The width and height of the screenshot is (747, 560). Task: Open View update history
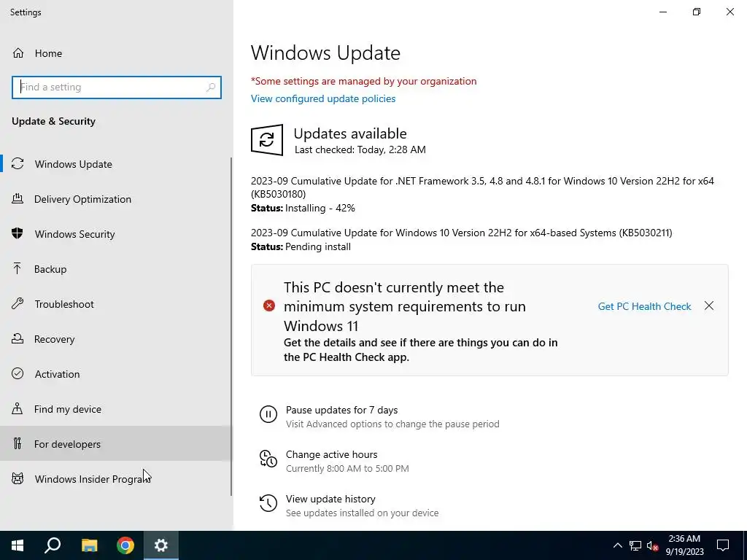coord(330,499)
